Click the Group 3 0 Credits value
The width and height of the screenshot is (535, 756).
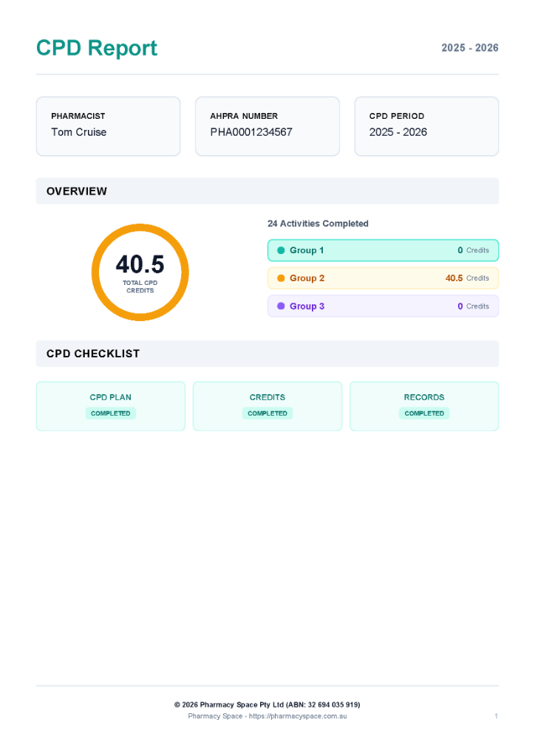tap(473, 306)
